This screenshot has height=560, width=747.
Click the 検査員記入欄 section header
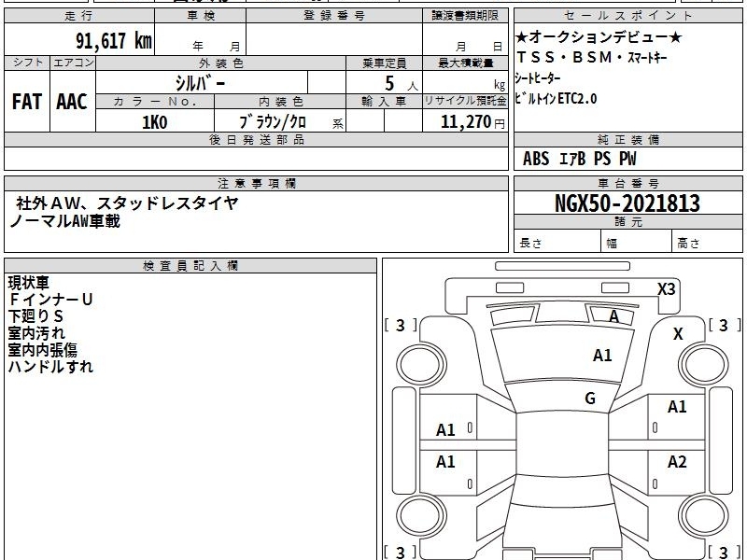coord(190,266)
